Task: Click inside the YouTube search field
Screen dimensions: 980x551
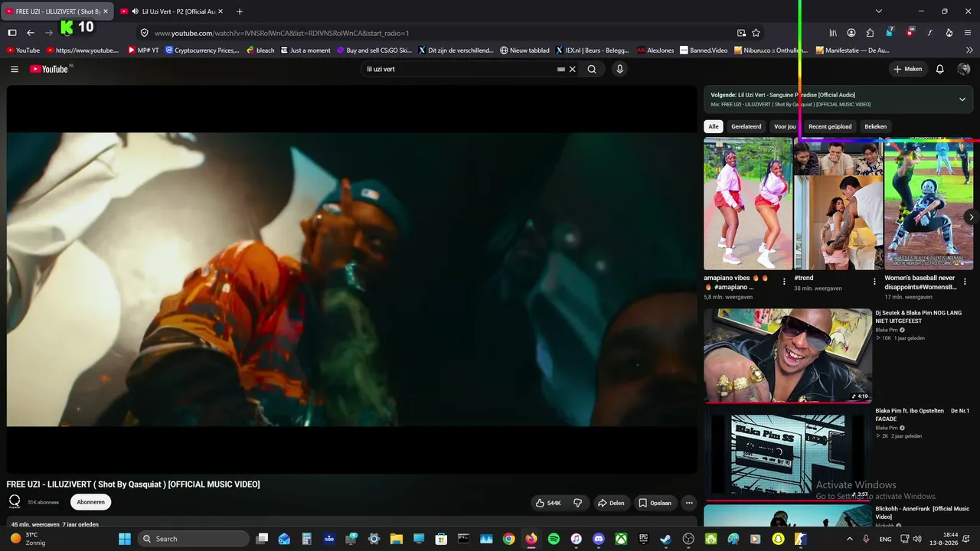Action: tap(459, 69)
